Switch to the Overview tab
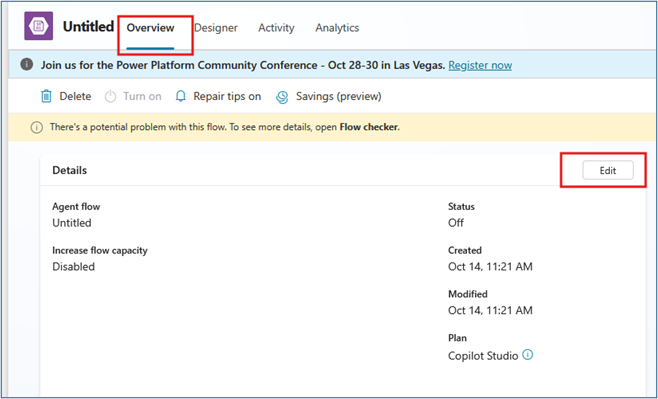The height and width of the screenshot is (399, 658). pos(150,28)
